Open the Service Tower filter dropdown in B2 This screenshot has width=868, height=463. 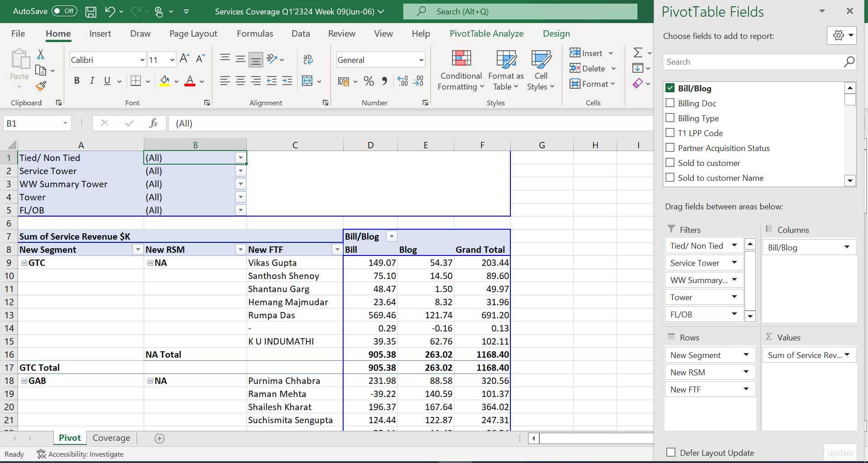[241, 171]
